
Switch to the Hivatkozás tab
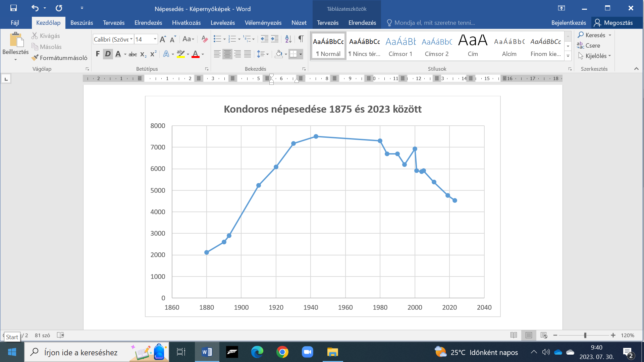coord(186,23)
